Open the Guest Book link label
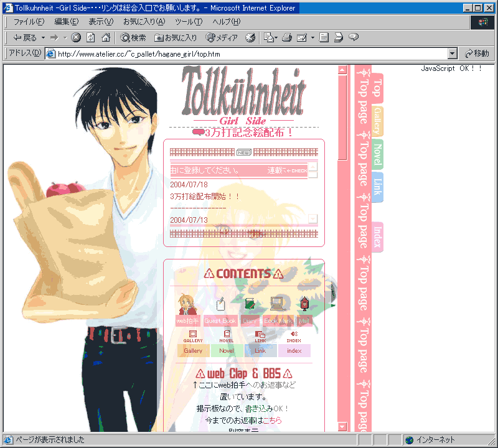 tap(220, 321)
